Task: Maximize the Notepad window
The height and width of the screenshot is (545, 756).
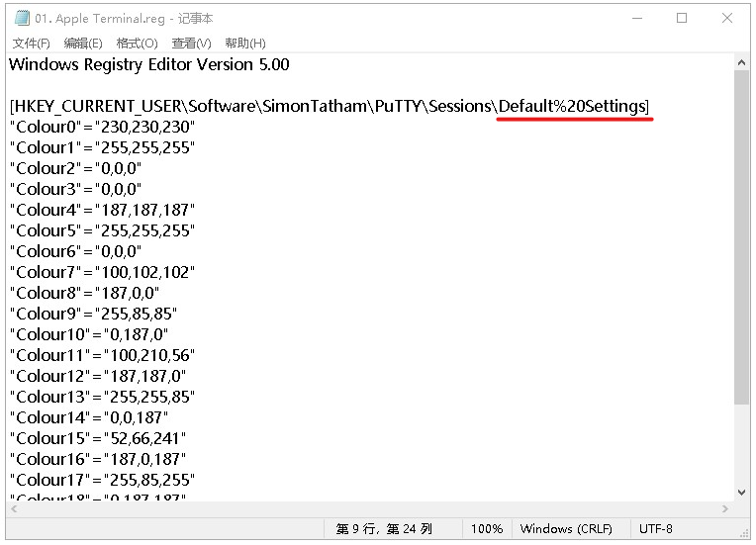Action: point(682,19)
